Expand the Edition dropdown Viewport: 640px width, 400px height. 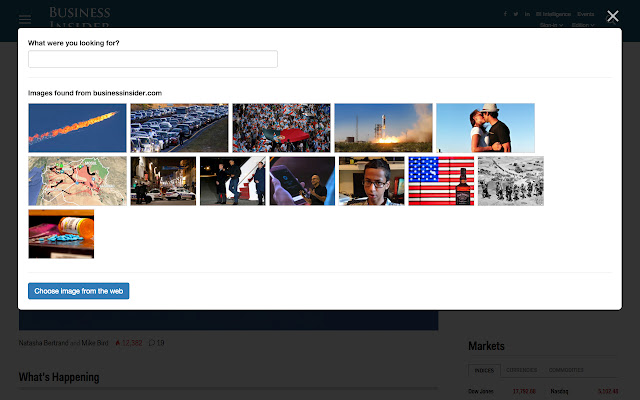(x=583, y=25)
